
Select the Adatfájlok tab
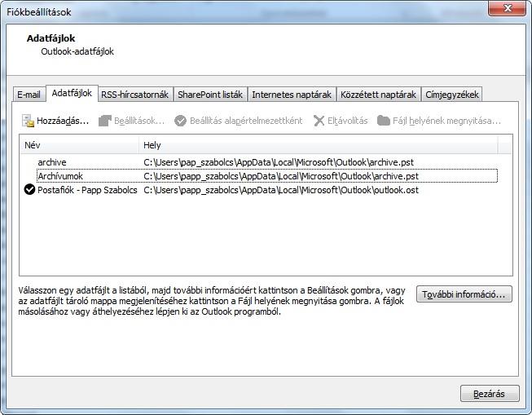(72, 93)
